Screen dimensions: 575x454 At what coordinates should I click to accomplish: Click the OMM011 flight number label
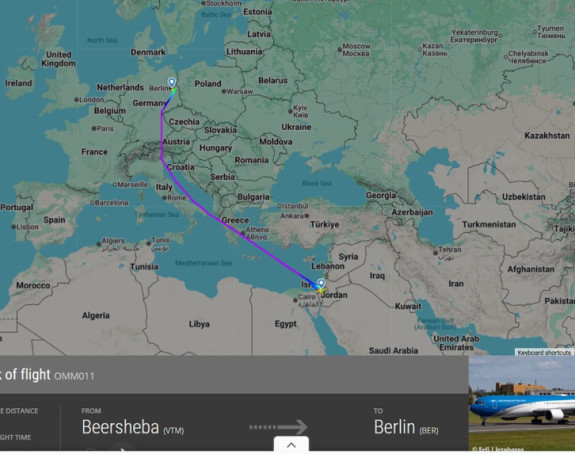tap(74, 376)
